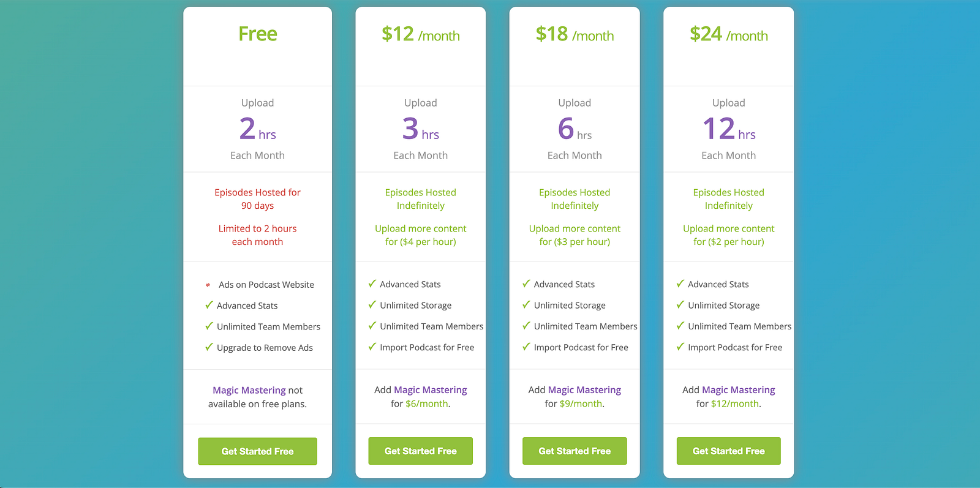Open Magic Mastering link in $12 plan
This screenshot has width=980, height=488.
[x=430, y=390]
